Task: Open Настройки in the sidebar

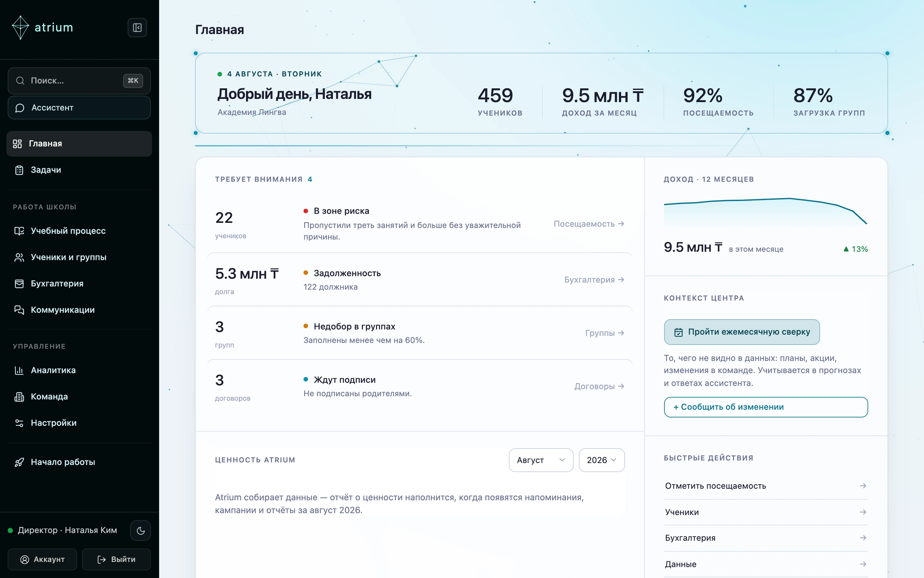Action: click(x=80, y=423)
